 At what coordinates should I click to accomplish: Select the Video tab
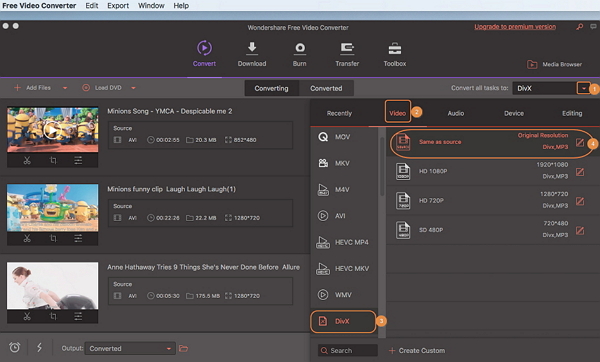tap(398, 113)
